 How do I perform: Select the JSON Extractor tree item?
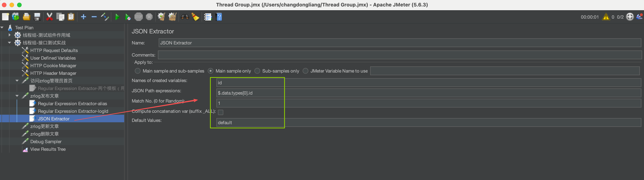(x=54, y=119)
